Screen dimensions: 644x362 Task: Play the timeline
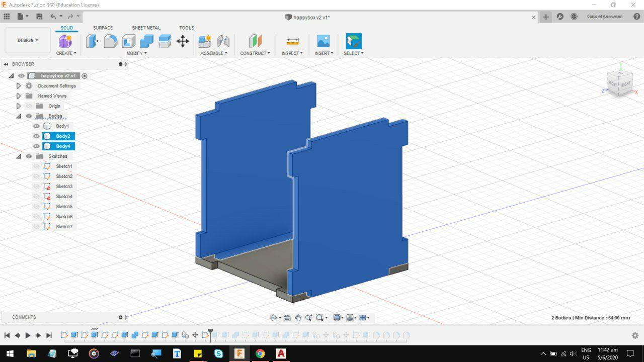[x=28, y=335]
